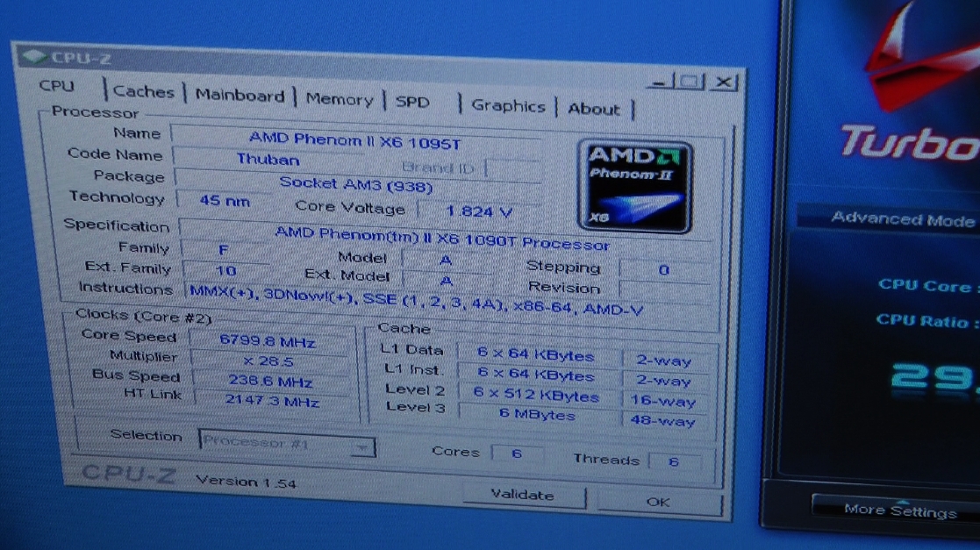980x550 pixels.
Task: Click the L1 Data 6 x 64 KBytes value
Action: (x=536, y=355)
